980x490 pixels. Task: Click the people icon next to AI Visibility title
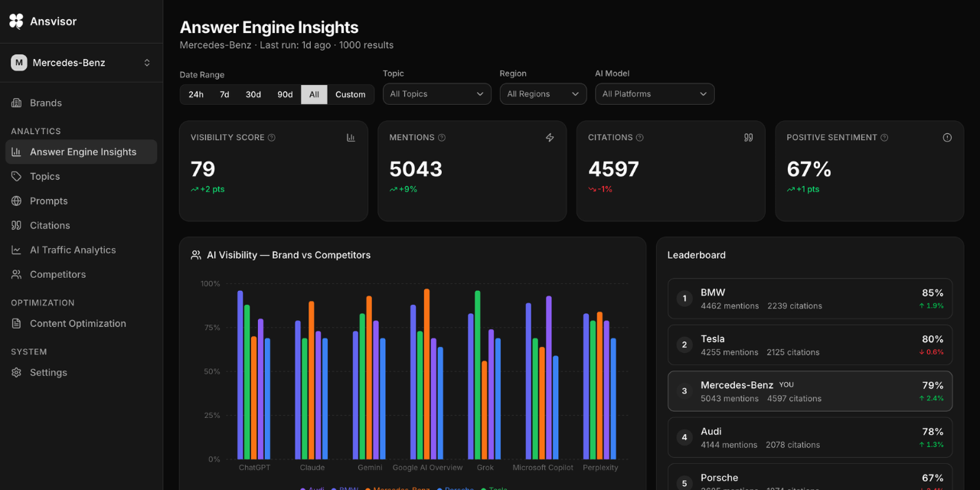pyautogui.click(x=196, y=255)
